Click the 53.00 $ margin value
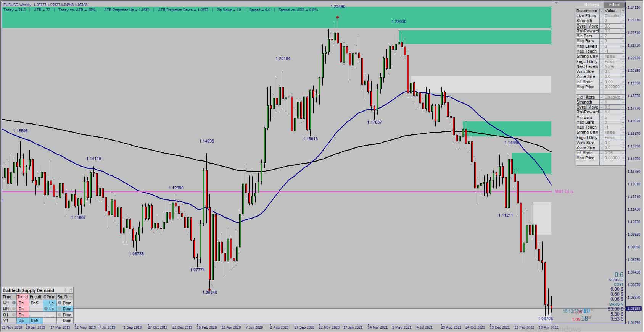This screenshot has height=332, width=644. tap(616, 309)
